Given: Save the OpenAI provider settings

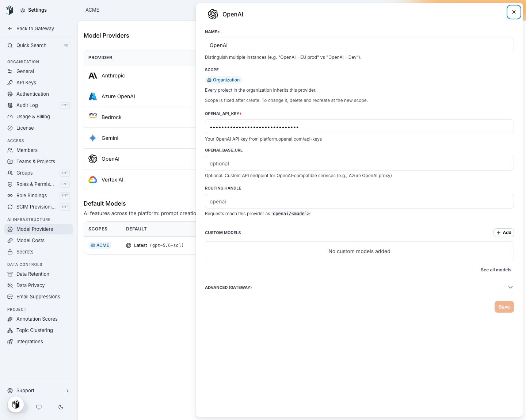Looking at the screenshot, I should 504,307.
